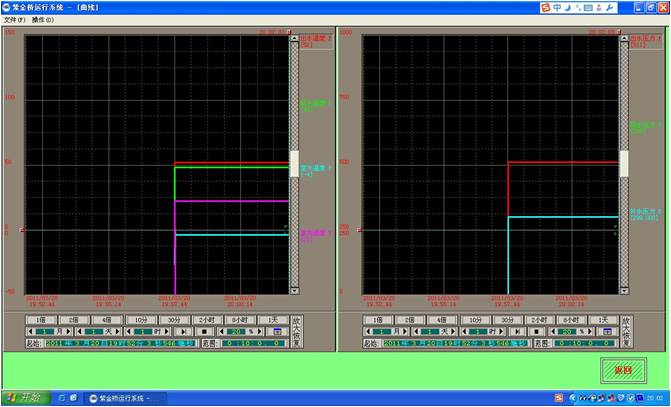Click the stop square button in left chart controls
Screen dimensions: 671x407
click(205, 330)
